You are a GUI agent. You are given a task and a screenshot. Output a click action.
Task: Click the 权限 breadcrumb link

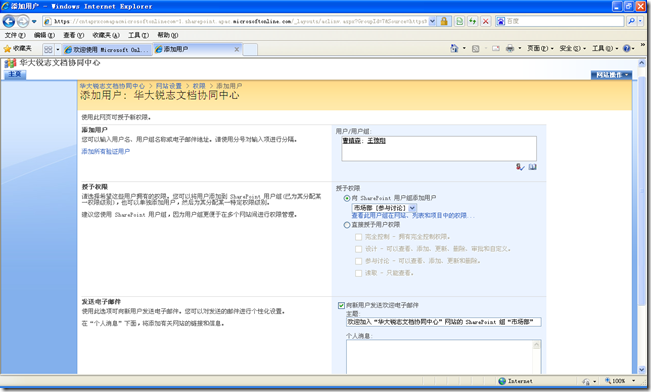[x=199, y=86]
